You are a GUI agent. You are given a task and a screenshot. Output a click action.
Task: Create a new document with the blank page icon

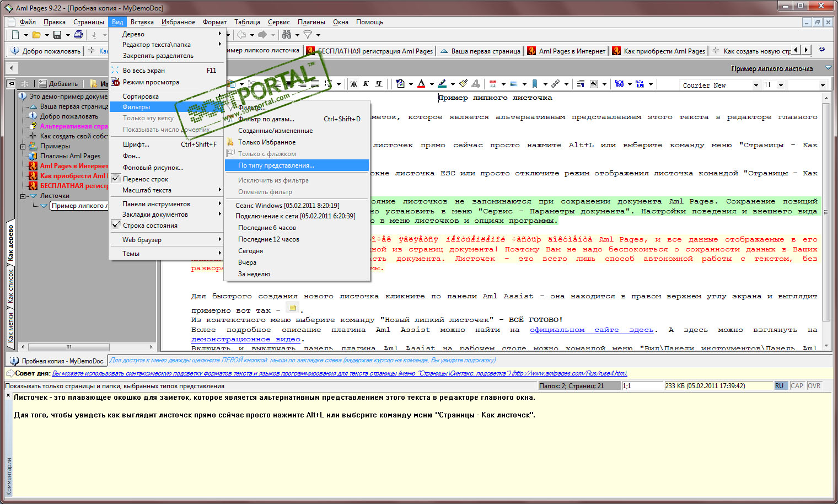(x=15, y=35)
